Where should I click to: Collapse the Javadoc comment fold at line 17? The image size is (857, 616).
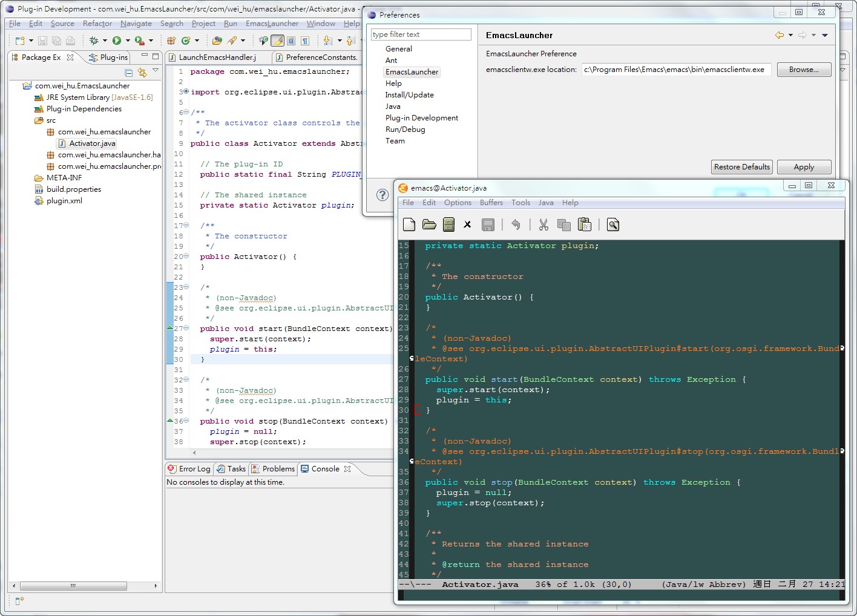point(186,226)
